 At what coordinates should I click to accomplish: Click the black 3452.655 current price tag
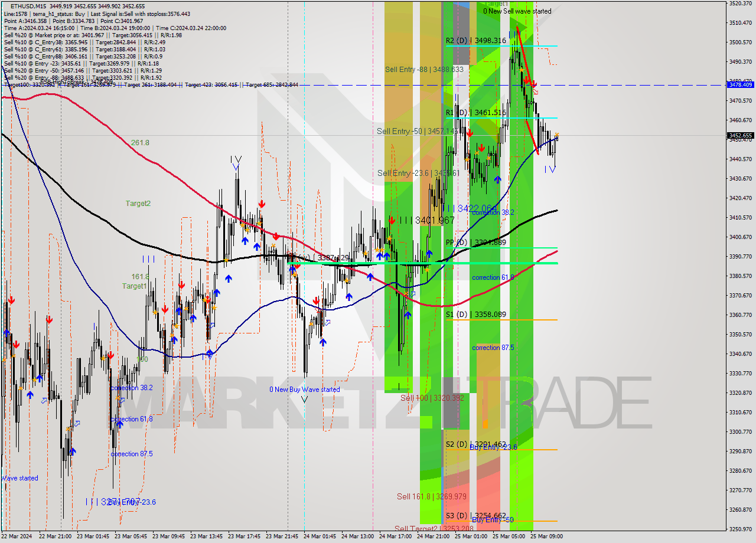click(741, 135)
